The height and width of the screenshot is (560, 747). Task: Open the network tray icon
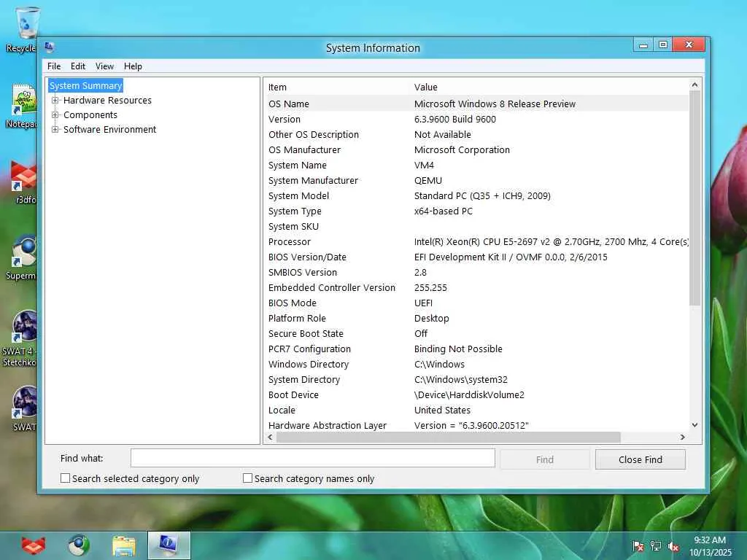(x=656, y=546)
